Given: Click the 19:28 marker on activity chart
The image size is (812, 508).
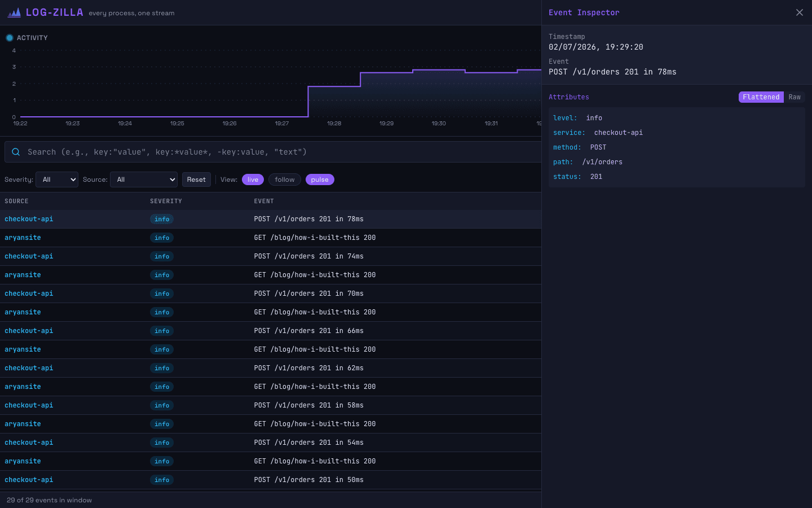Looking at the screenshot, I should point(334,123).
